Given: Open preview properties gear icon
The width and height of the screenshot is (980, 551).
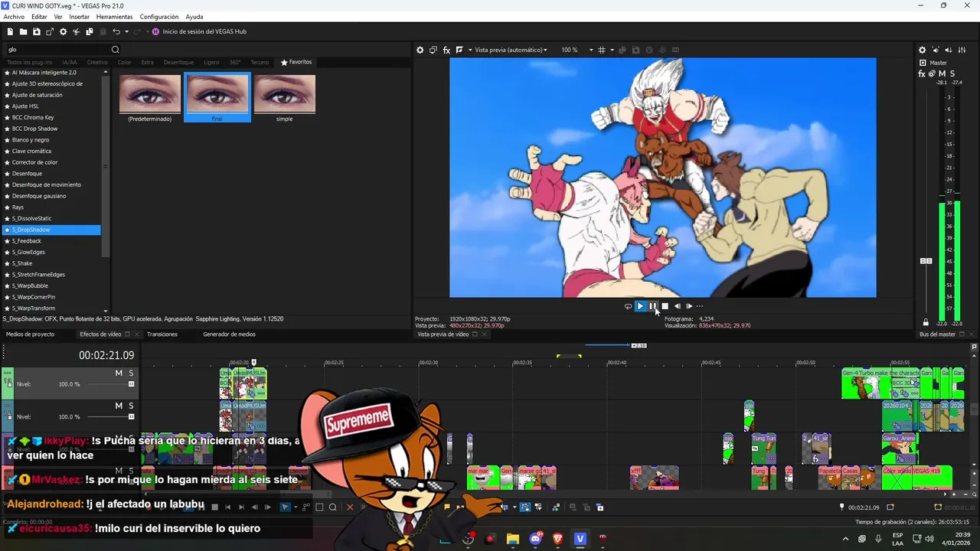Looking at the screenshot, I should coord(420,50).
